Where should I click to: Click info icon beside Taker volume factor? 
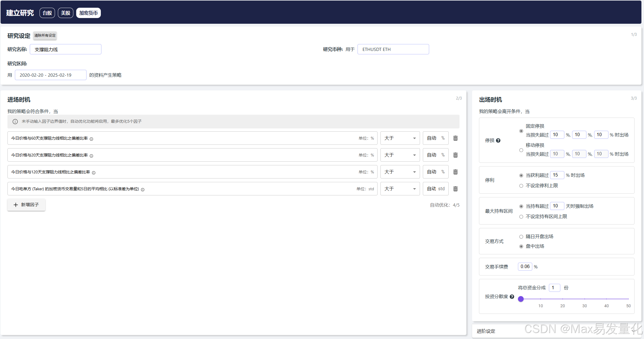click(x=143, y=190)
